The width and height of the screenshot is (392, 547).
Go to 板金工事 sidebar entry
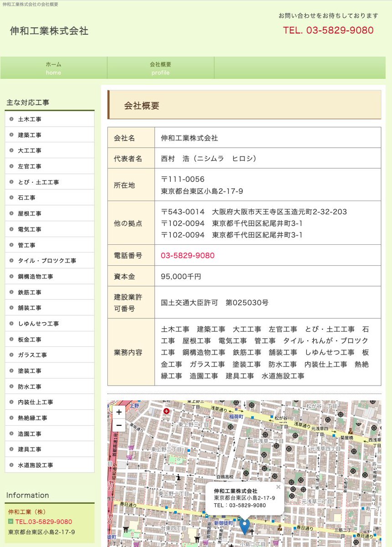[50, 339]
